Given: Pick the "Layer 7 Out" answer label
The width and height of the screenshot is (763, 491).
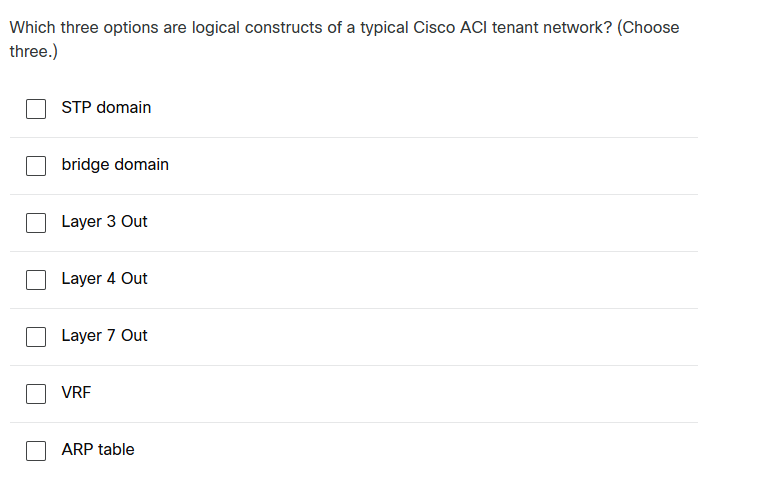Looking at the screenshot, I should [x=104, y=335].
